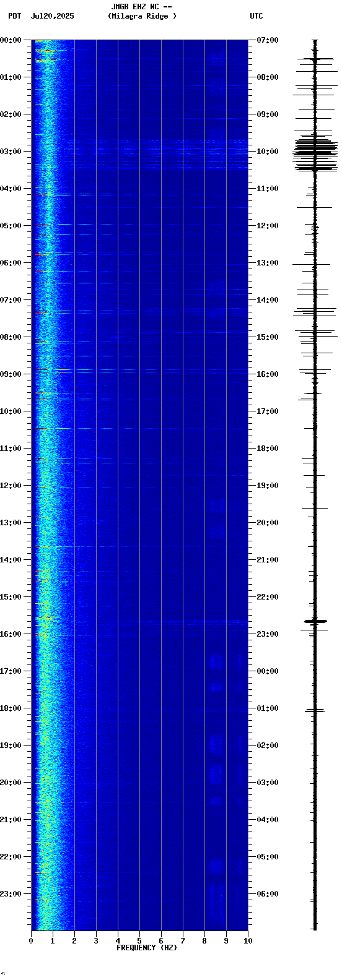Select the '3' frequency tick label

[x=96, y=941]
